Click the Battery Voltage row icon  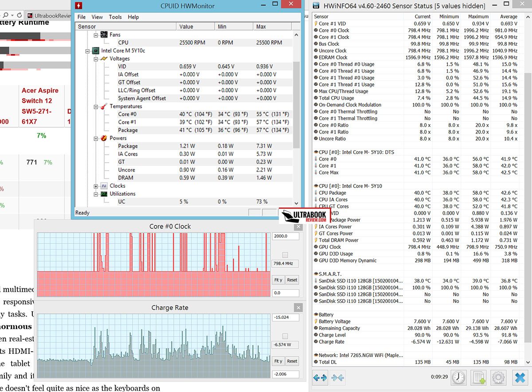pyautogui.click(x=315, y=321)
